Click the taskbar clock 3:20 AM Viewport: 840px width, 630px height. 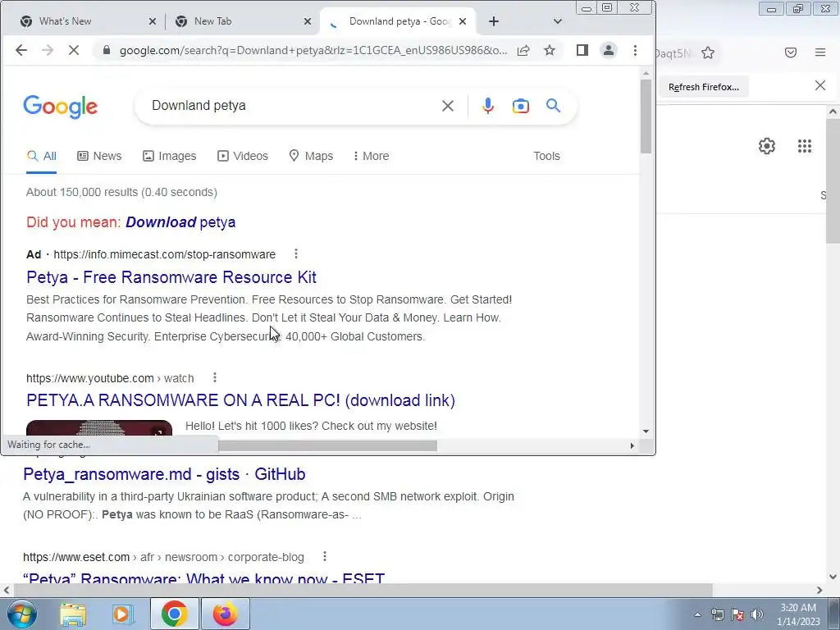click(798, 608)
